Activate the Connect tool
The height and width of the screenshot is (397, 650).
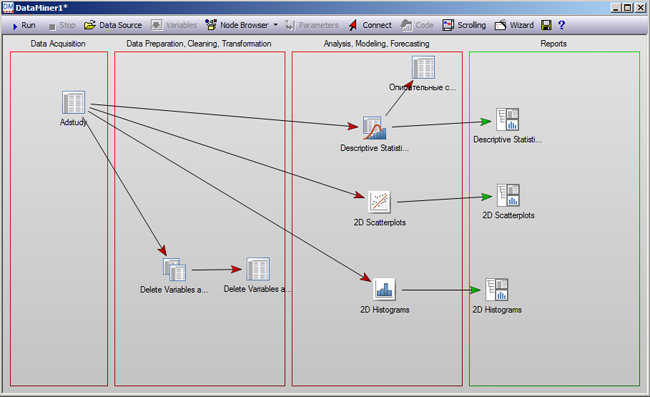pos(370,25)
